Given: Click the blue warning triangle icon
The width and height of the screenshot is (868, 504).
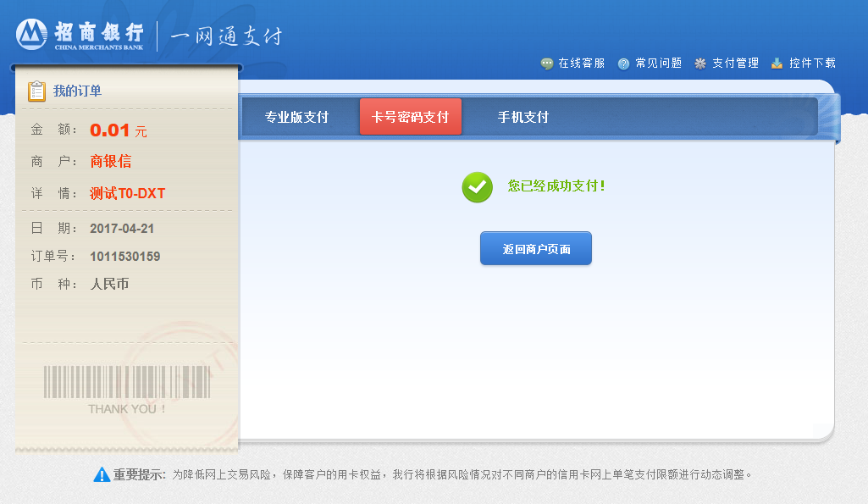Looking at the screenshot, I should click(102, 474).
